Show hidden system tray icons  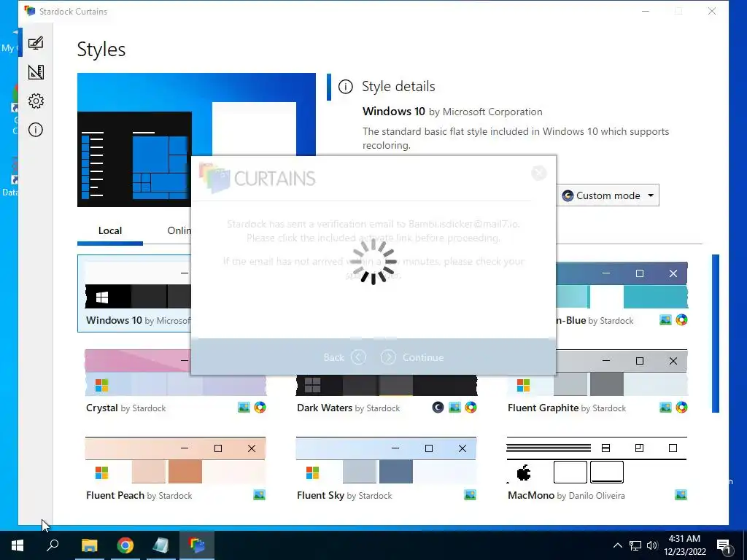pyautogui.click(x=617, y=545)
